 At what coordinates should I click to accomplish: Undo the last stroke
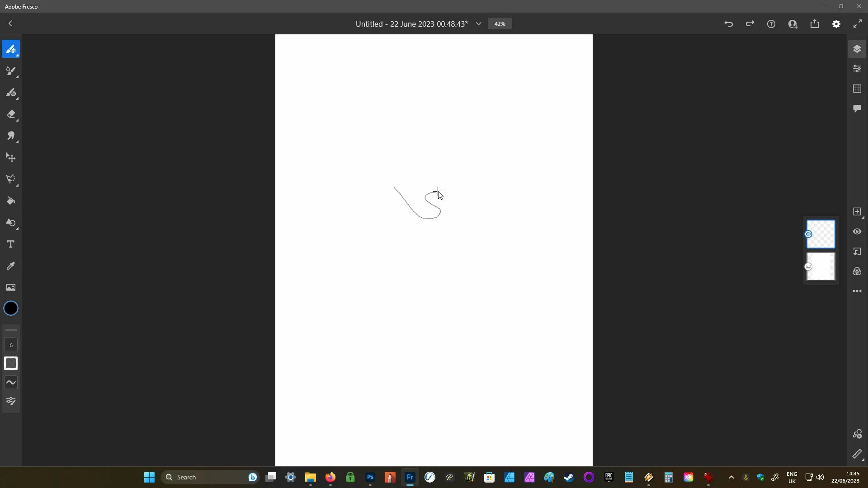tap(728, 24)
